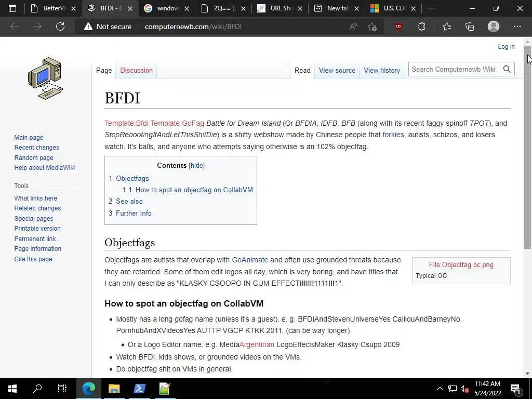Screen dimensions: 532x399
Task: Open the green notepad app on taskbar
Action: (165, 389)
